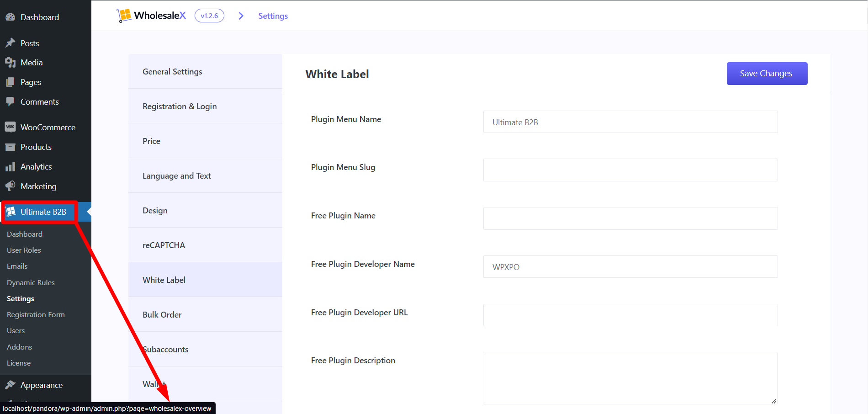
Task: Select the White Label tab
Action: (x=205, y=280)
